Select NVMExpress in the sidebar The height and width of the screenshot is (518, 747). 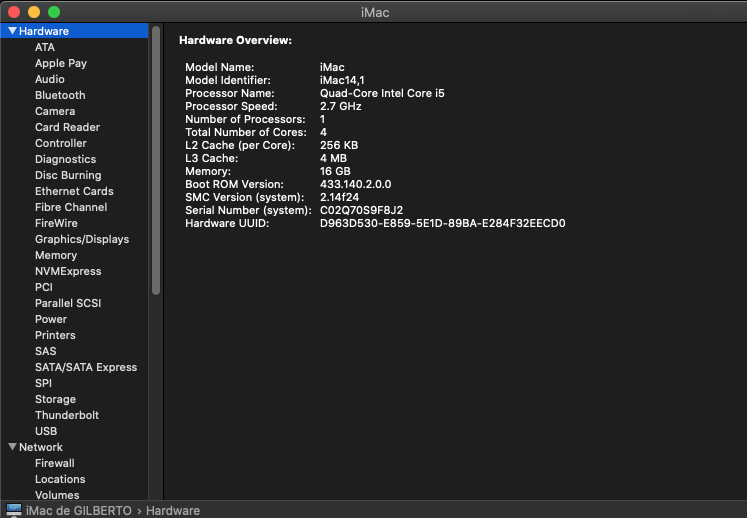[x=68, y=271]
